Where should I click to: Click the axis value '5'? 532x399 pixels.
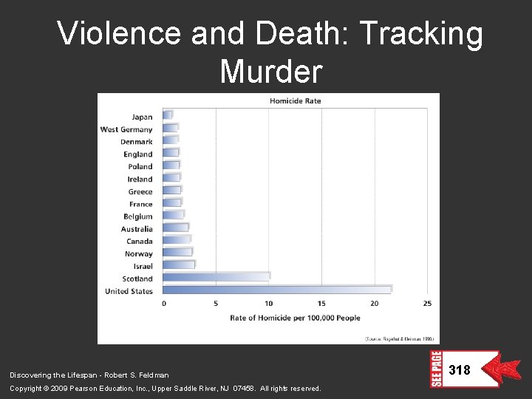coord(216,304)
